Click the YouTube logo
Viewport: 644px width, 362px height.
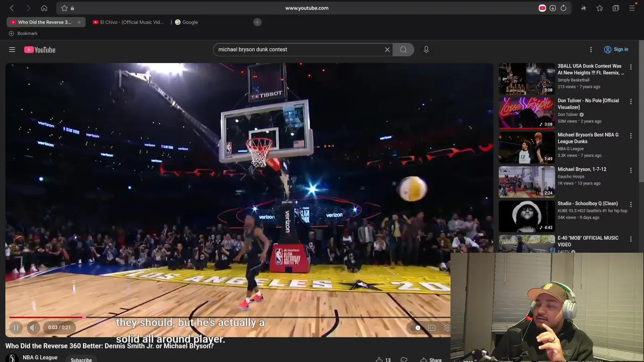coord(40,50)
